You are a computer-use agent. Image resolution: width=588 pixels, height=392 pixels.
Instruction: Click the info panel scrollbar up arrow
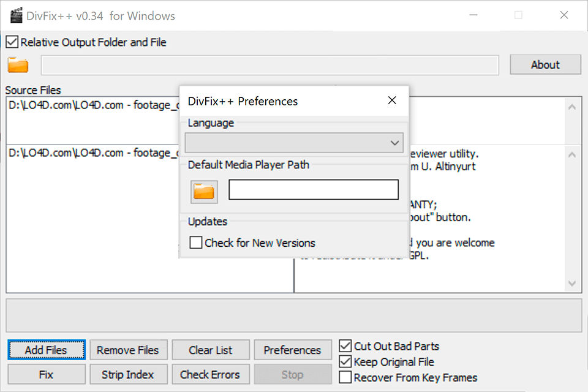pyautogui.click(x=571, y=154)
